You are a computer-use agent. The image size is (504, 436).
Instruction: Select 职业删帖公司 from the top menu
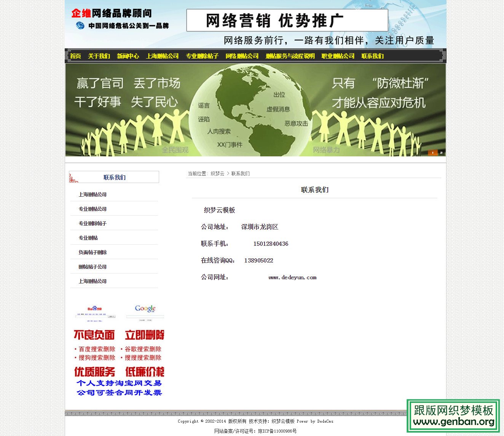338,56
